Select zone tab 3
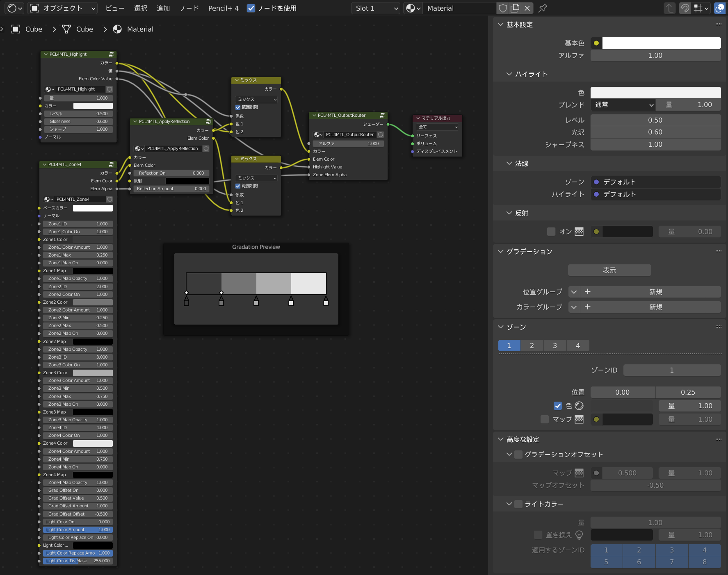Screen dimensions: 728x575 pyautogui.click(x=555, y=345)
